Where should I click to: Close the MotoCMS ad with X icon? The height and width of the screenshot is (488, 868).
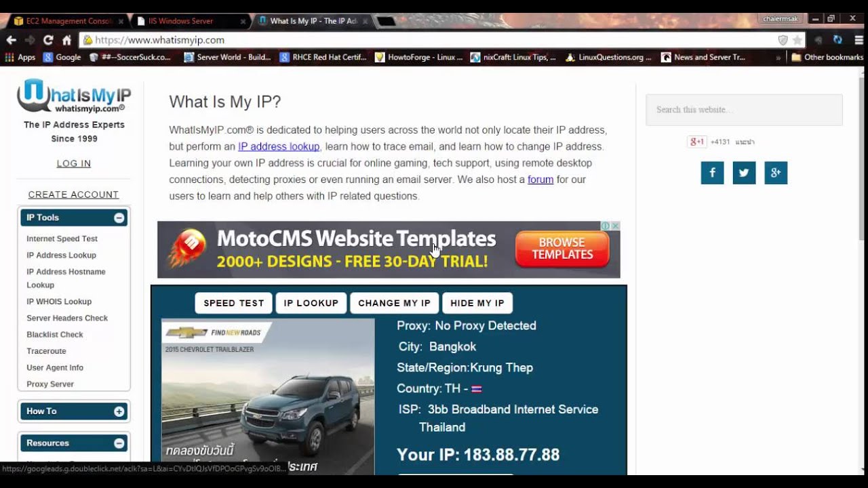tap(615, 226)
